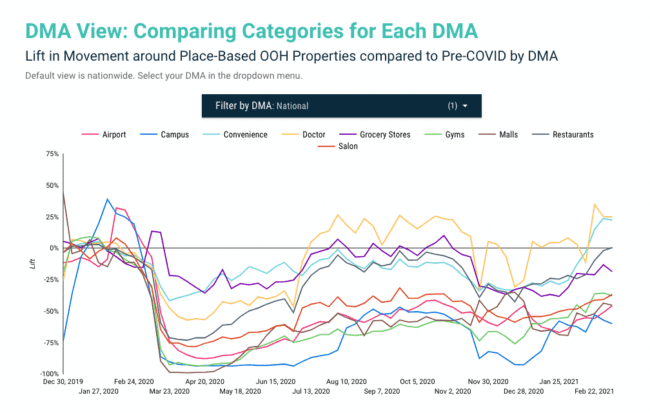Screen dimensions: 650x413
Task: Click the Dec 30, 2019 axis label
Action: (62, 381)
